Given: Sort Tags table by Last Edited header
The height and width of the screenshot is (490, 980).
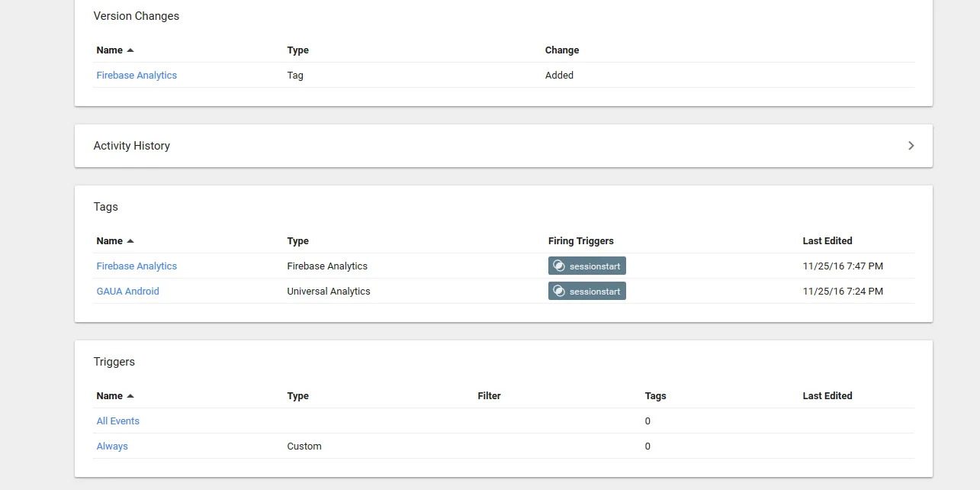Looking at the screenshot, I should click(827, 241).
